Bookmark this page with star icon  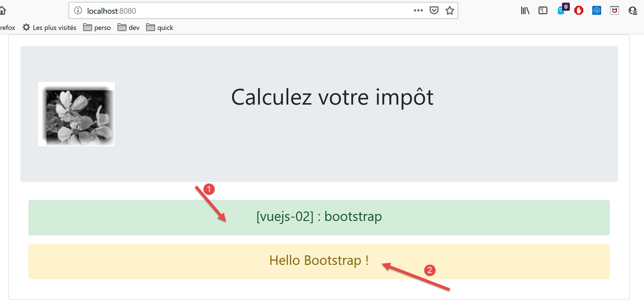(x=449, y=11)
